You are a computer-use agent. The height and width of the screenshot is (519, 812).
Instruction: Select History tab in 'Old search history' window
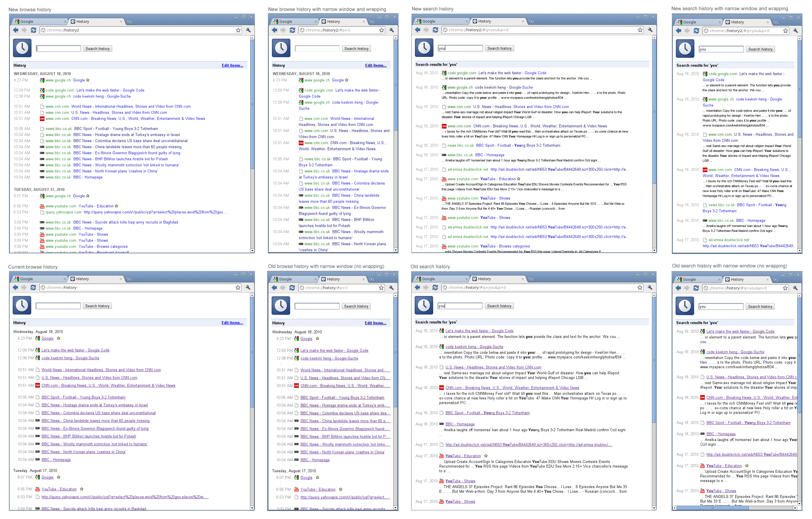pos(499,279)
